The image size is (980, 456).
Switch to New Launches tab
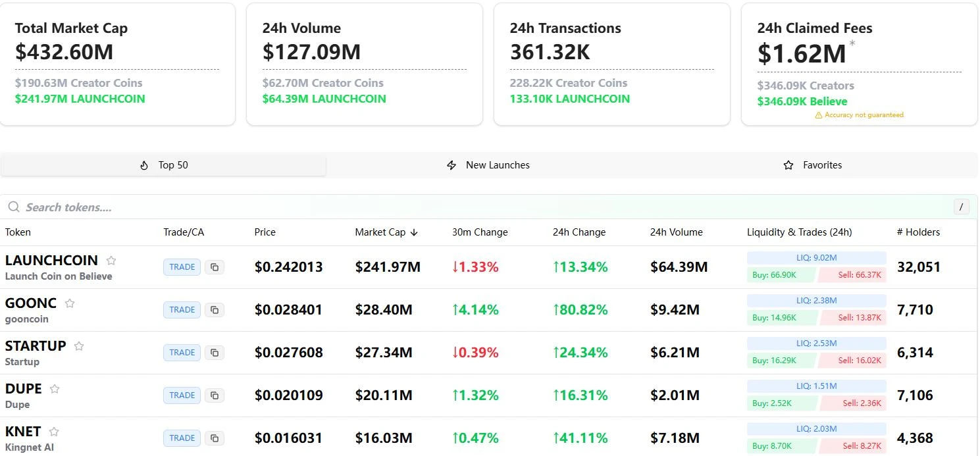point(488,165)
